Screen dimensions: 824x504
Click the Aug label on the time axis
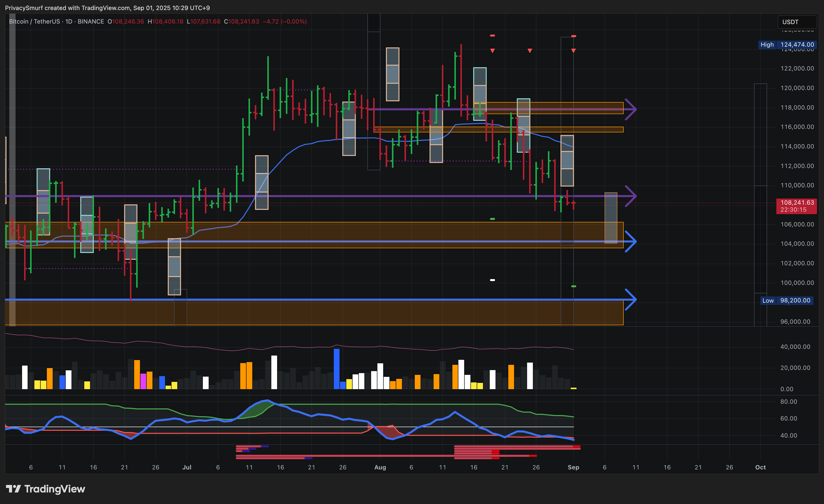tap(380, 467)
